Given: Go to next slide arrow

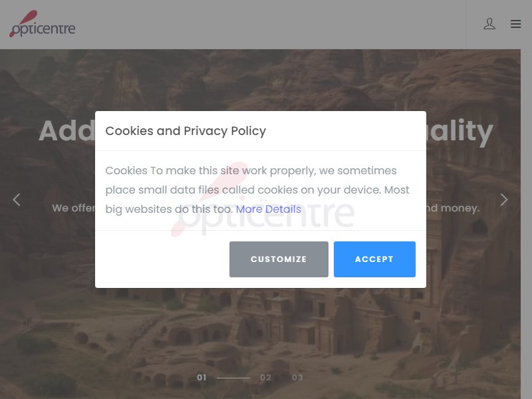Looking at the screenshot, I should tap(504, 199).
